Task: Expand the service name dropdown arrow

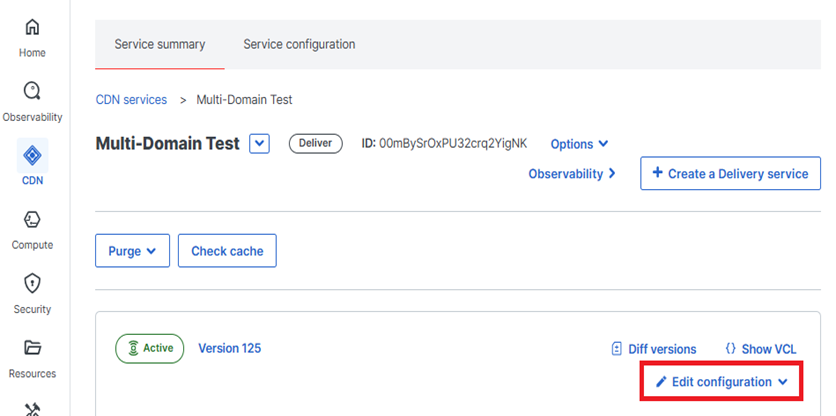Action: 259,144
